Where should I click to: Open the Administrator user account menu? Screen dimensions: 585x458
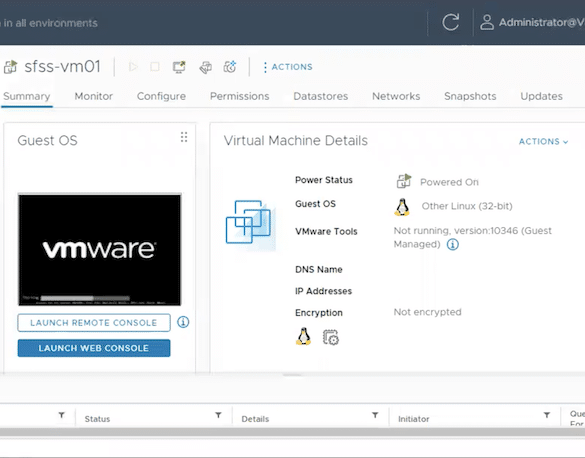tap(532, 22)
